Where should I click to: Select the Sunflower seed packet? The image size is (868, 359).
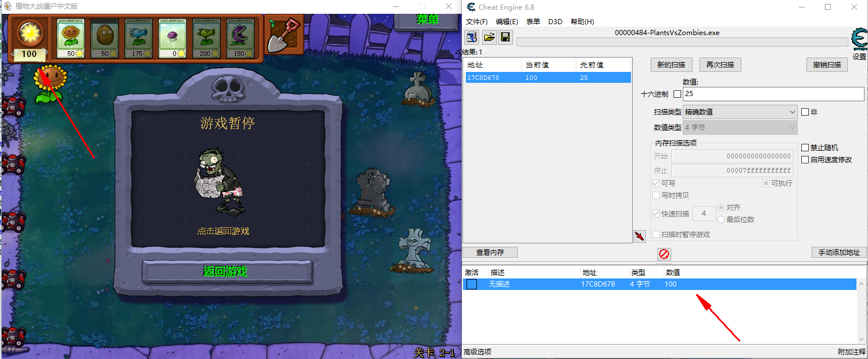(x=71, y=39)
